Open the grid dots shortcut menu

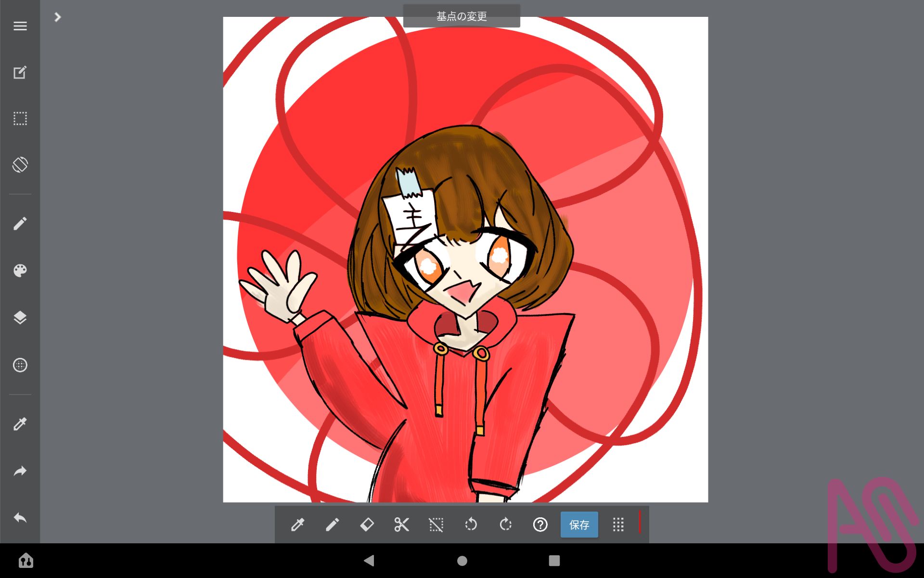click(x=618, y=525)
